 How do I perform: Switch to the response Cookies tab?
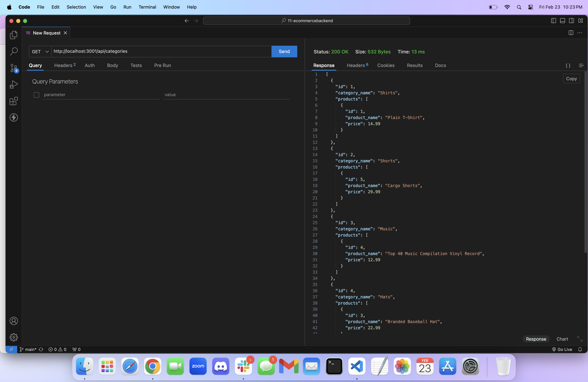point(386,65)
